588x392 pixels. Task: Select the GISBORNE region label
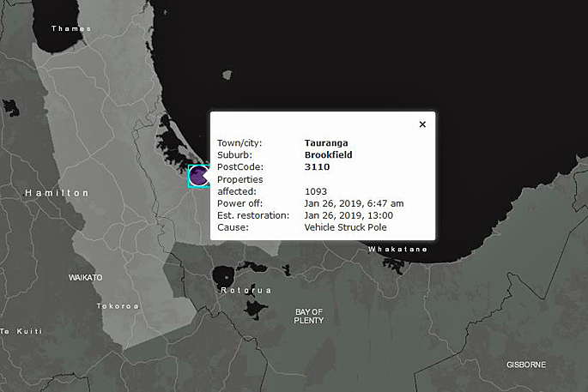(525, 365)
